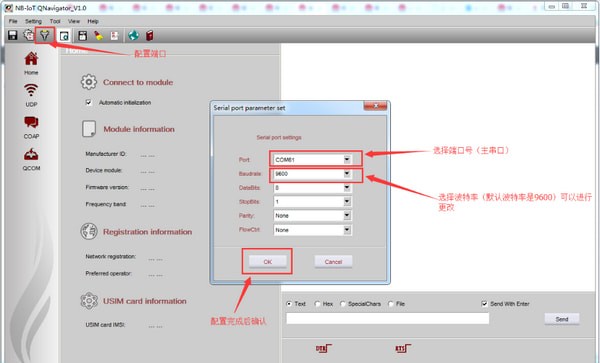This screenshot has height=363, width=600.
Task: Open the Setting menu
Action: (33, 21)
